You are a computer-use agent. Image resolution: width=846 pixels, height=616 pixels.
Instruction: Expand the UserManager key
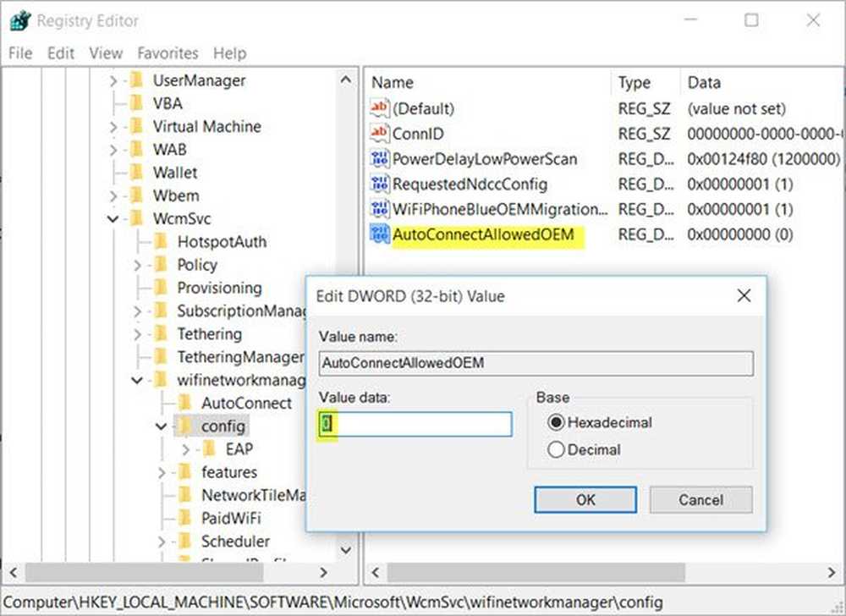[x=113, y=81]
